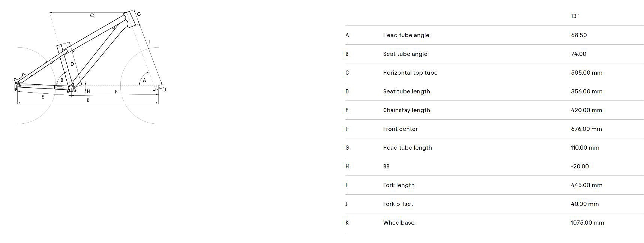Click the 1075.00 mm wheelbase value
The height and width of the screenshot is (243, 644).
pos(587,223)
